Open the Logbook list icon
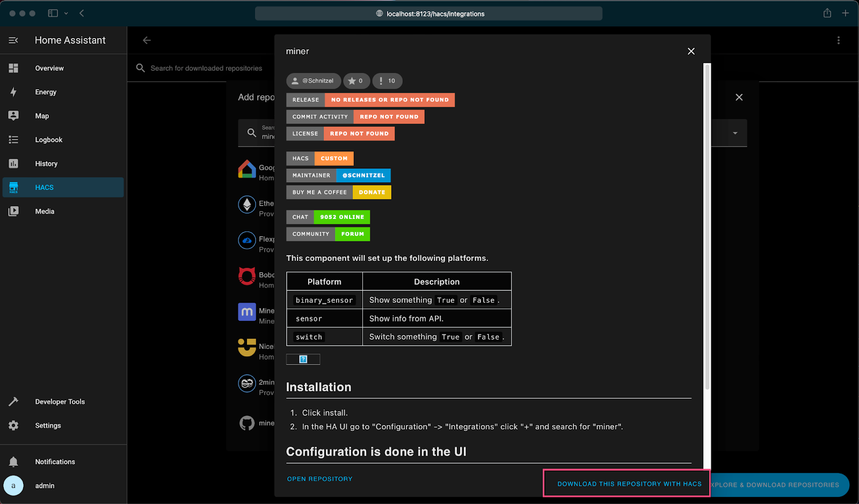This screenshot has width=859, height=504. coord(13,140)
